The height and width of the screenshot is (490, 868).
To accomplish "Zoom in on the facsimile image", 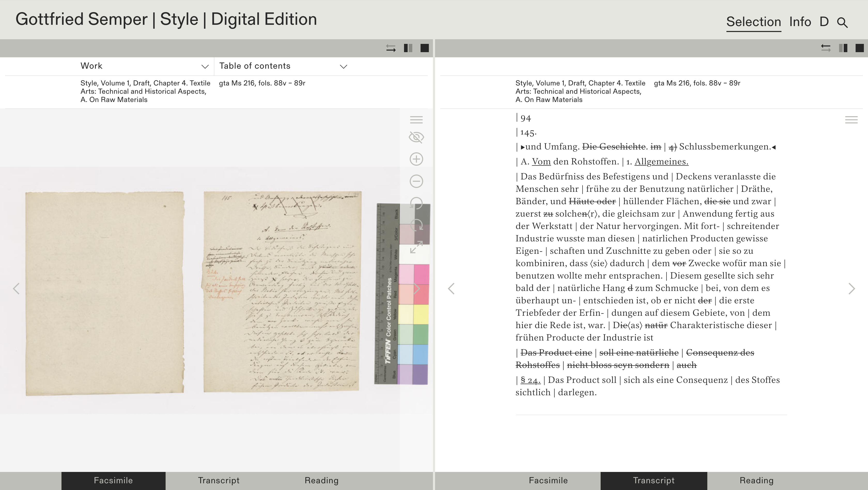I will [416, 159].
